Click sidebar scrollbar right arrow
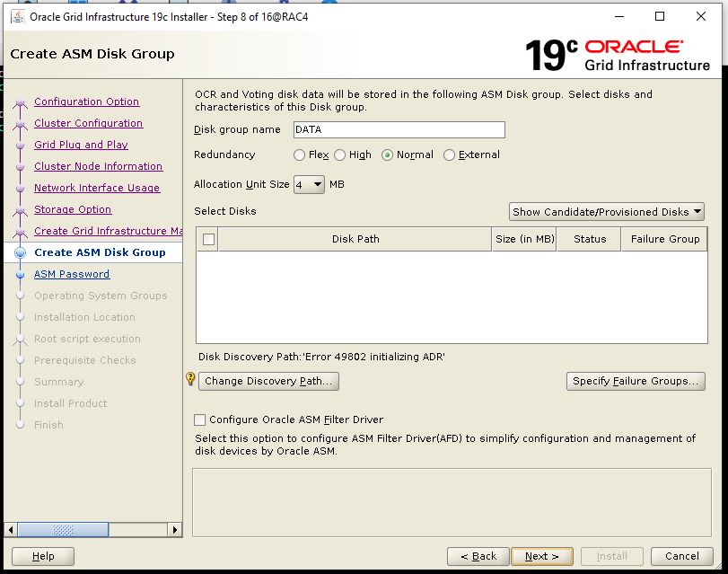This screenshot has height=574, width=728. (174, 530)
